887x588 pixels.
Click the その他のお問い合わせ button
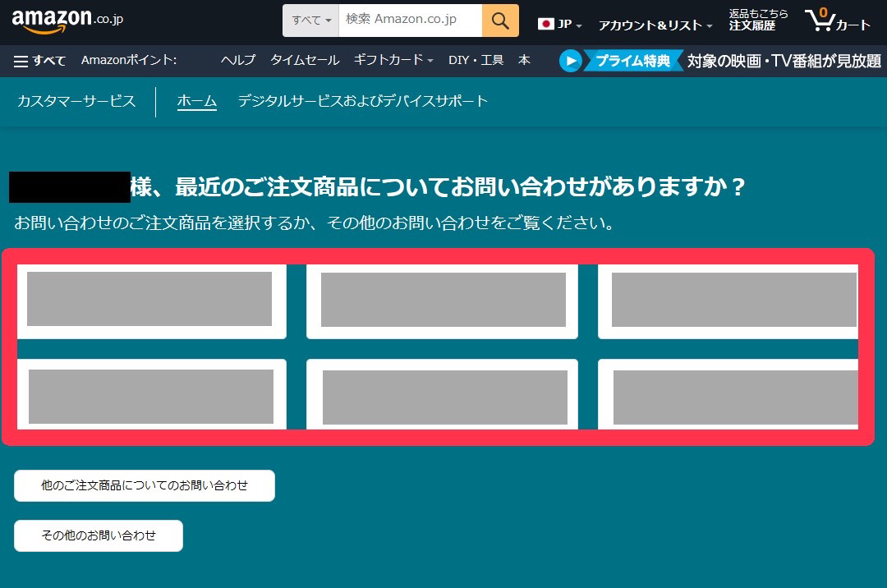[99, 535]
